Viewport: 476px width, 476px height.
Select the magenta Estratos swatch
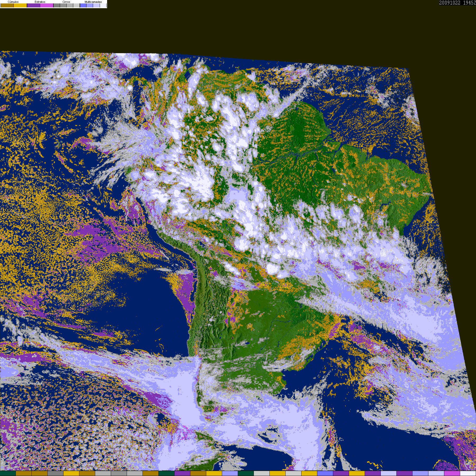pyautogui.click(x=47, y=5)
